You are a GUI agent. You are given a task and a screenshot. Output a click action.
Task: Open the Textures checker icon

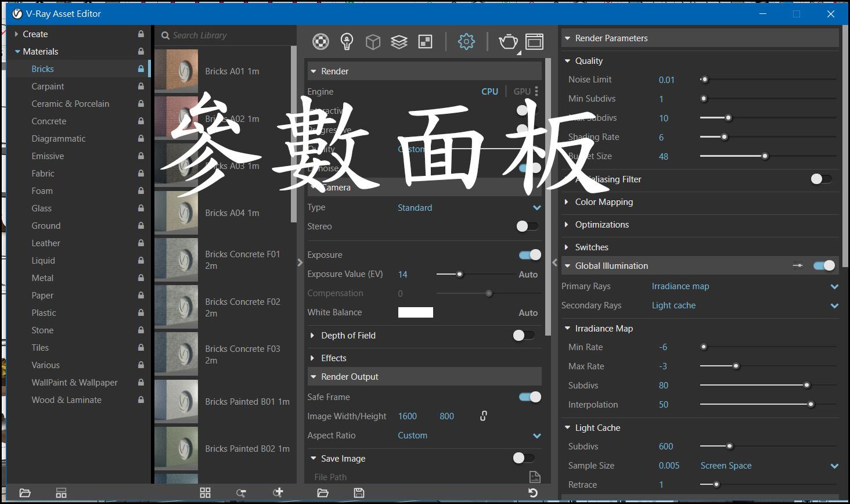[426, 42]
